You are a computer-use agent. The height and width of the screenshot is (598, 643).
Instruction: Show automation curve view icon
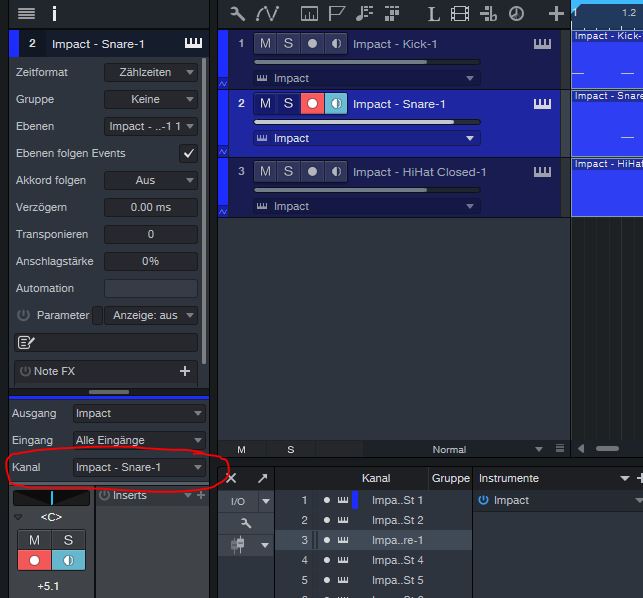268,14
